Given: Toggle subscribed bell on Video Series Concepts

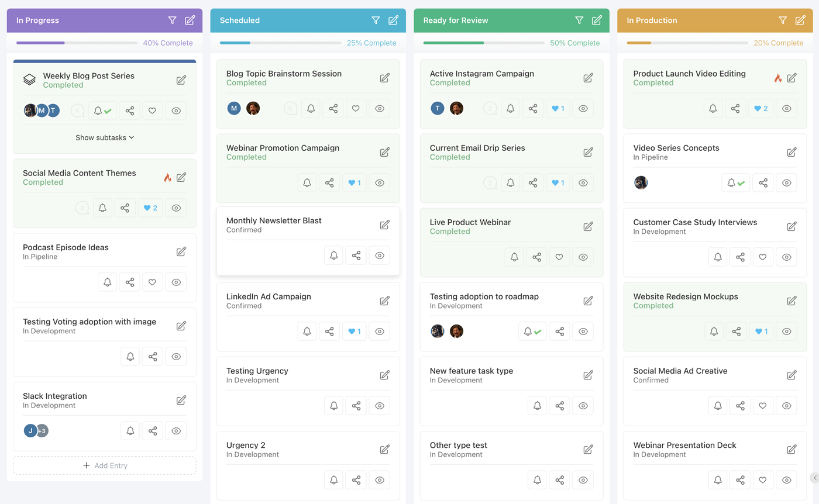Looking at the screenshot, I should point(735,182).
